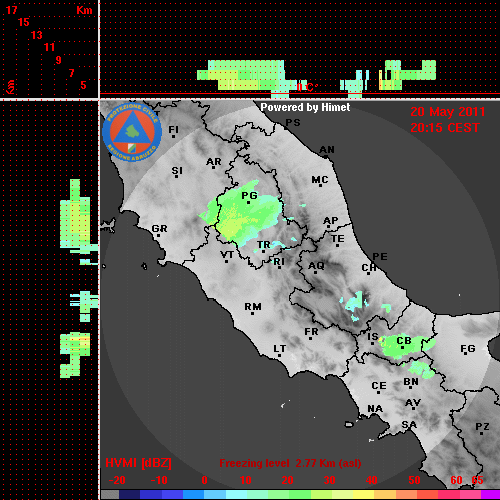The image size is (500, 500).
Task: Click the Protezione Civile Regione Abruzzo logo
Action: 132,132
